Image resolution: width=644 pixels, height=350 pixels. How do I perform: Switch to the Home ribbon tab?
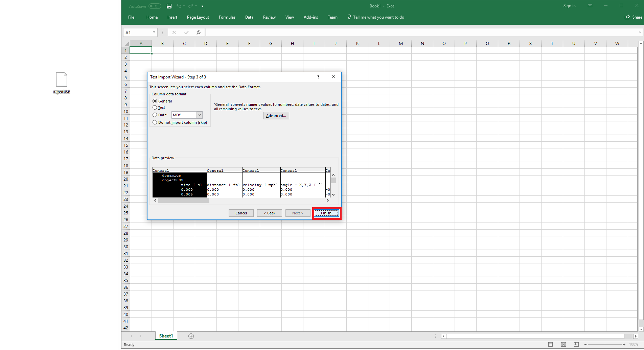pos(152,17)
